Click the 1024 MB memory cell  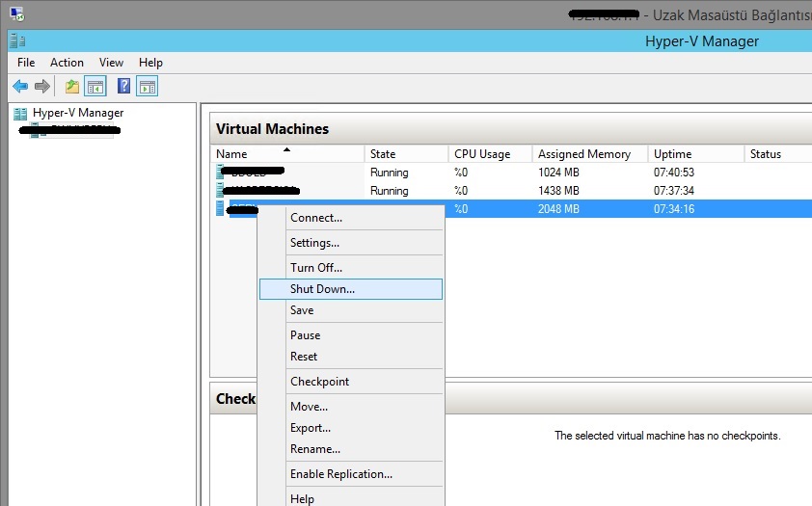point(558,173)
